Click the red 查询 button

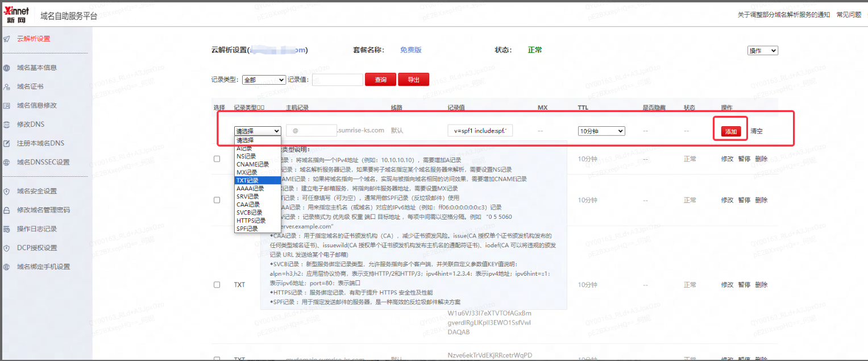click(x=380, y=80)
